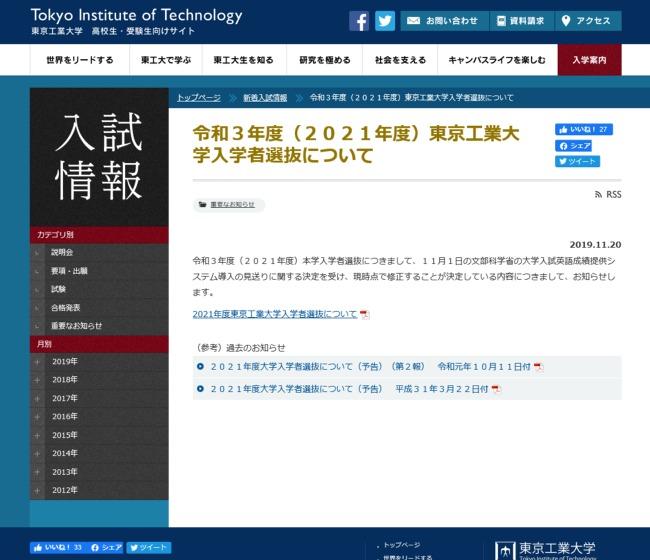The width and height of the screenshot is (650, 560).
Task: Open the 東工大で学ぶ menu item
Action: pyautogui.click(x=166, y=60)
